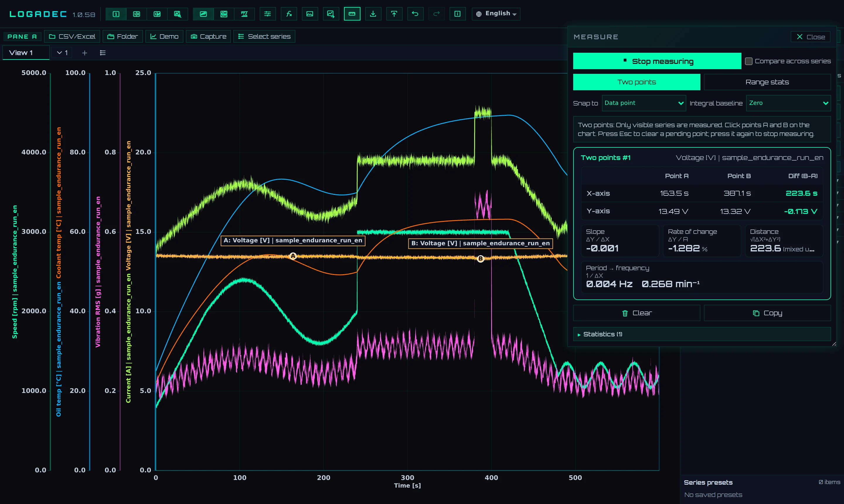The height and width of the screenshot is (504, 844).
Task: Open the sliders settings icon
Action: click(x=268, y=14)
